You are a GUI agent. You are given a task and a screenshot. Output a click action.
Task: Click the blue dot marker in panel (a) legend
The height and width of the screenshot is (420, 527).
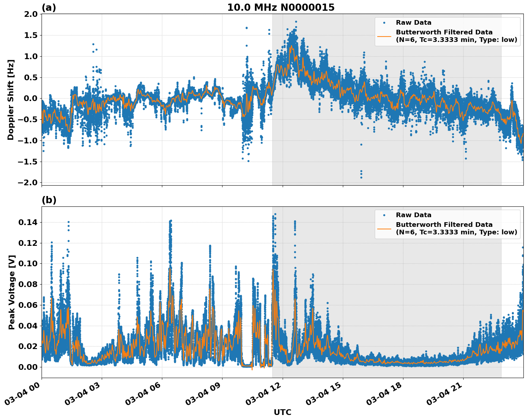coord(384,22)
